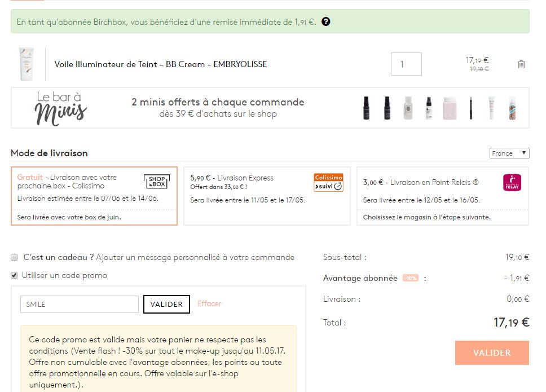Click the Mode de livraison heading

pos(49,153)
